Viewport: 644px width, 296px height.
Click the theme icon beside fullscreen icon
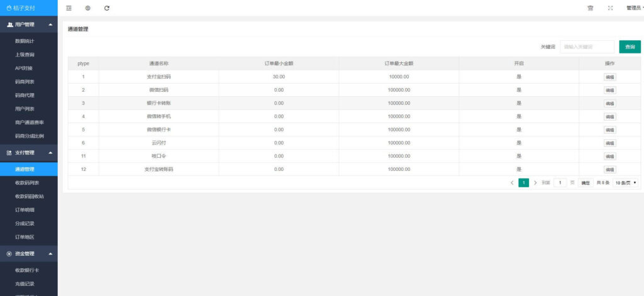590,8
